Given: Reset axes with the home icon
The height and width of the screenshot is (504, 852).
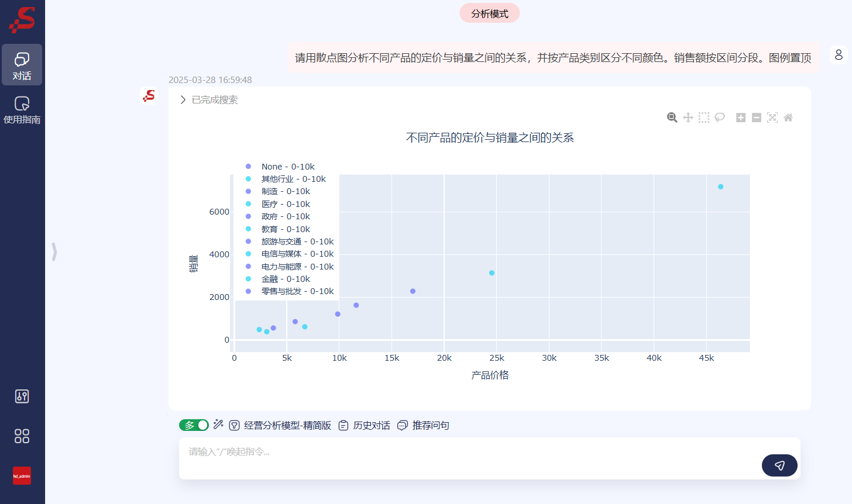Looking at the screenshot, I should pyautogui.click(x=788, y=117).
